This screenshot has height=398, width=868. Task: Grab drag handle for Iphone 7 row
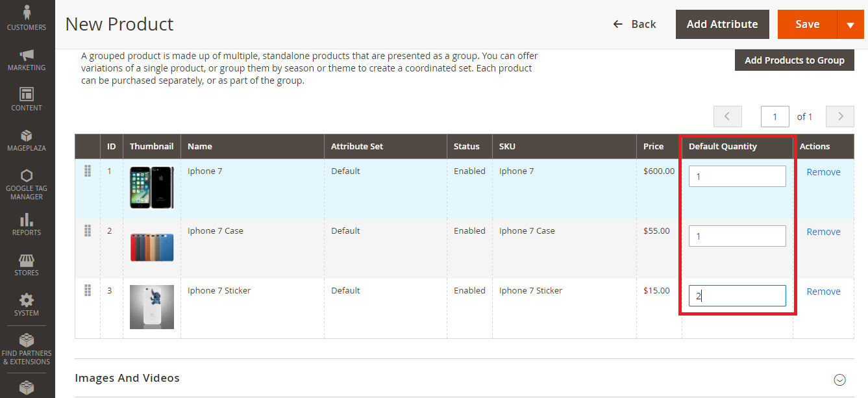click(88, 171)
